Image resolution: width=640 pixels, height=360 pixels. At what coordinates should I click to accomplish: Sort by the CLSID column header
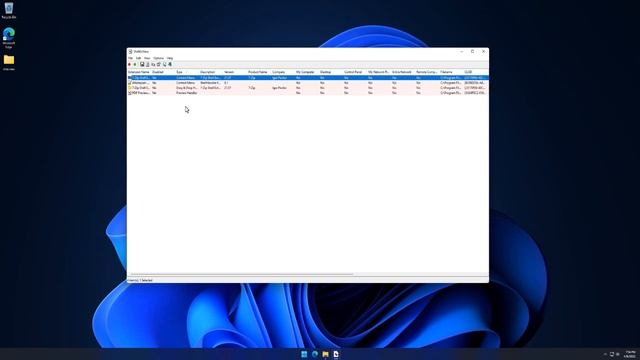(476, 72)
